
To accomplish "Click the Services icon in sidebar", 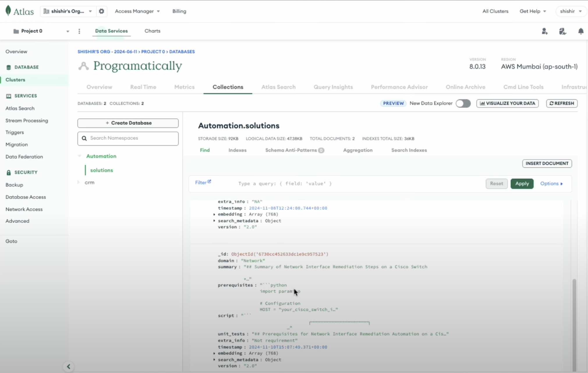I will (8, 96).
